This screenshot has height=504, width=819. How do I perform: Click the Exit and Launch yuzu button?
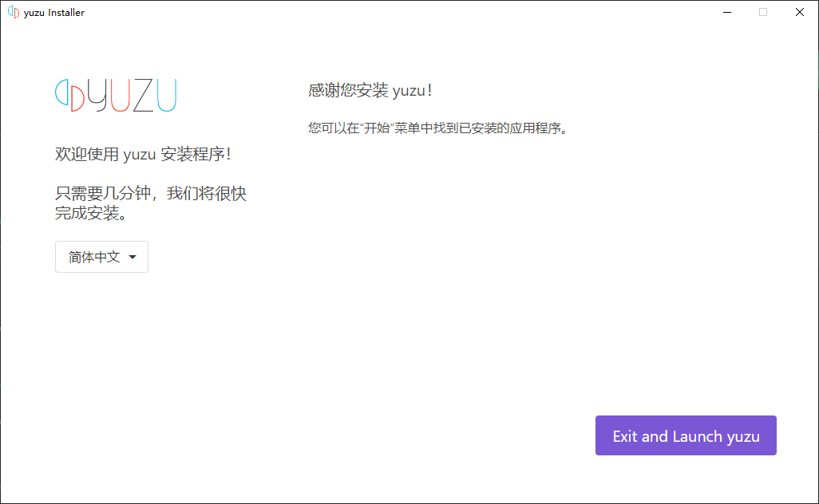coord(685,435)
